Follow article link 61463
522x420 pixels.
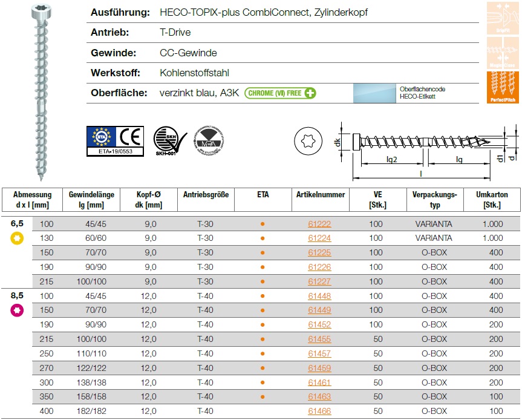click(x=319, y=396)
